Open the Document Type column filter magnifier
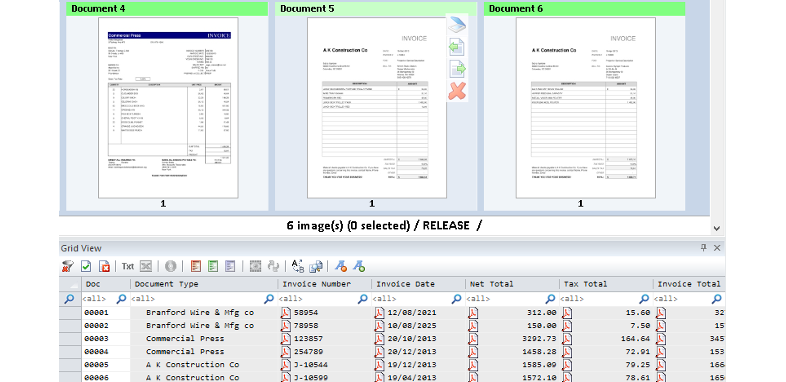The height and width of the screenshot is (382, 786). tap(269, 299)
